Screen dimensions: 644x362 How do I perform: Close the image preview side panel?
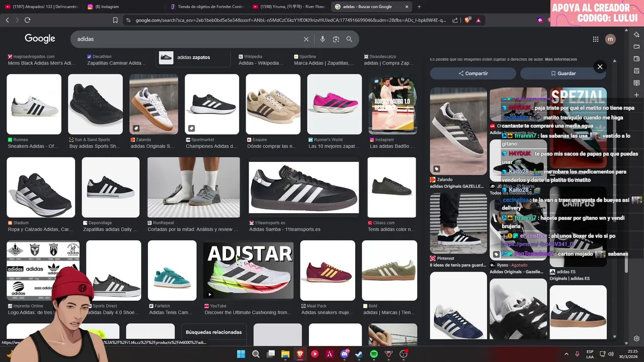[600, 66]
